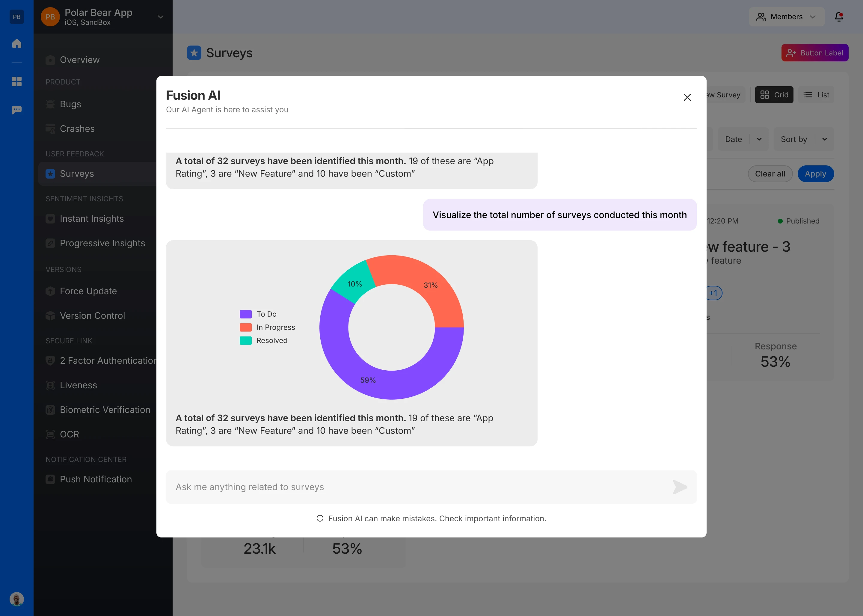Open the dashboard grid icon in left rail

(x=17, y=81)
